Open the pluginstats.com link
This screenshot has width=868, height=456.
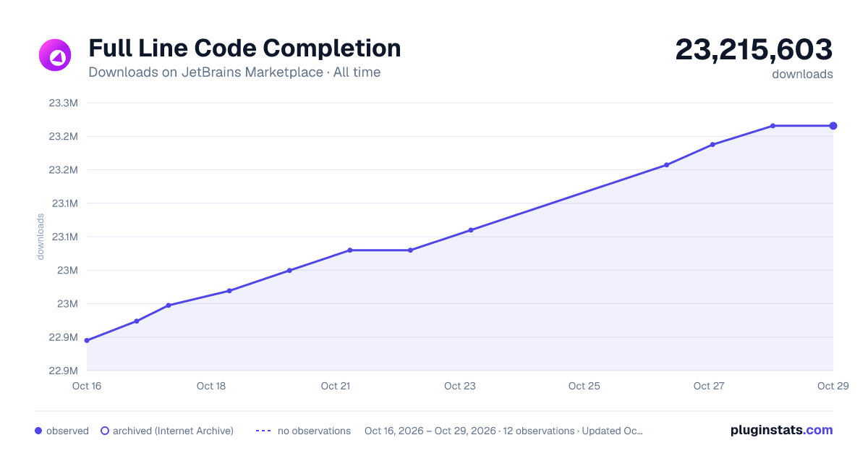coord(781,430)
